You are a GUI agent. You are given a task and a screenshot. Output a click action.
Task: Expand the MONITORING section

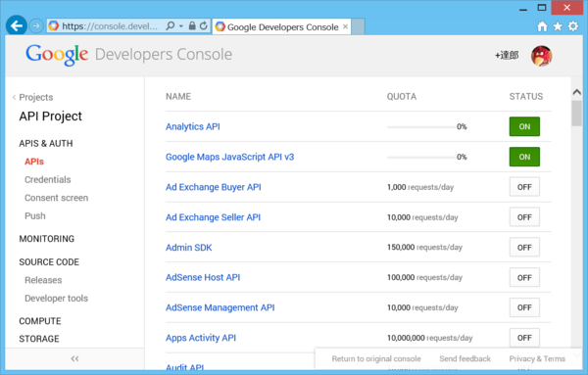[46, 239]
